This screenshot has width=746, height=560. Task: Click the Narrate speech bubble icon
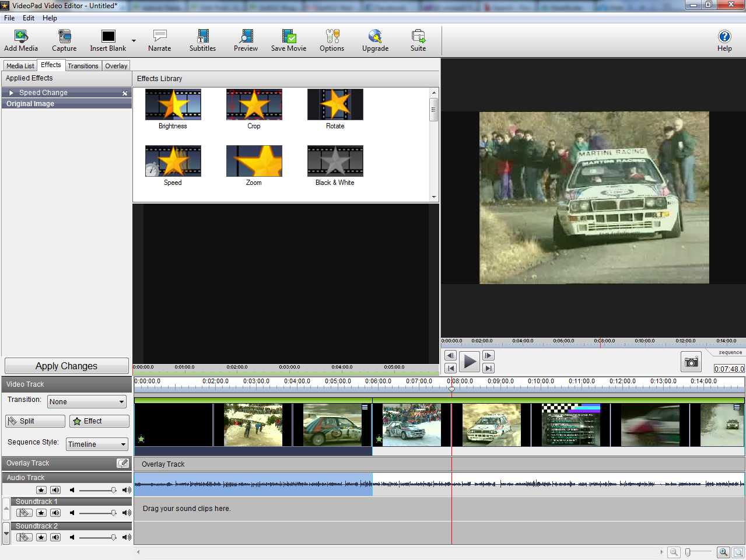pyautogui.click(x=159, y=37)
